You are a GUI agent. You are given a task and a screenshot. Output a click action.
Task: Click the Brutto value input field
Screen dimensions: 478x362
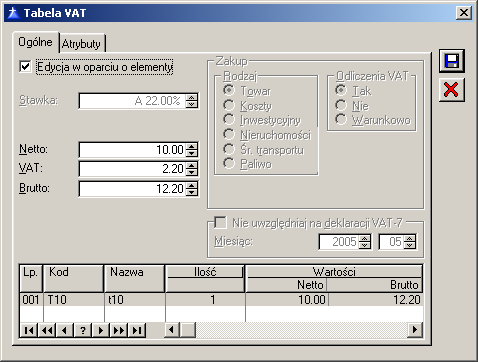(x=133, y=189)
